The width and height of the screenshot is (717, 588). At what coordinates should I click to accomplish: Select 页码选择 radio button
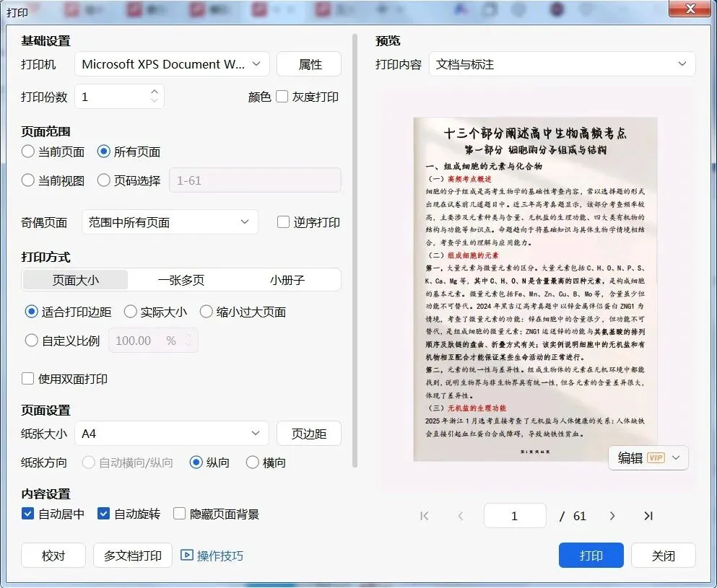tap(104, 180)
